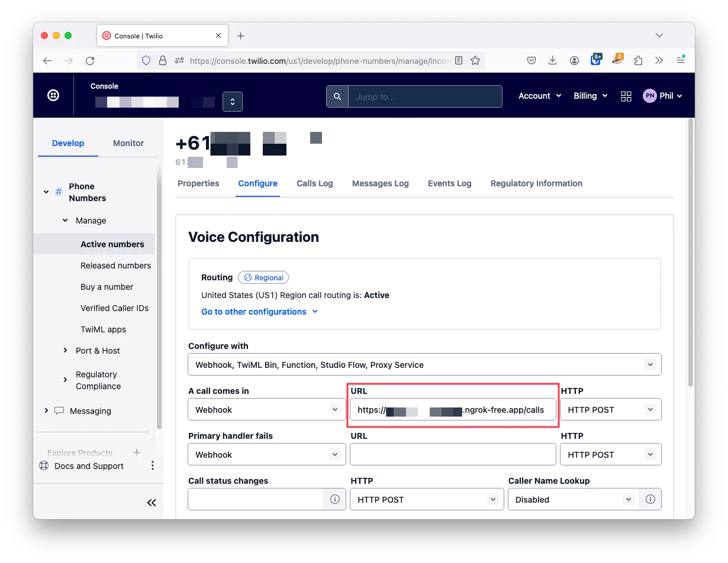Viewport: 728px width, 563px height.
Task: Open Docs and Support
Action: [82, 466]
